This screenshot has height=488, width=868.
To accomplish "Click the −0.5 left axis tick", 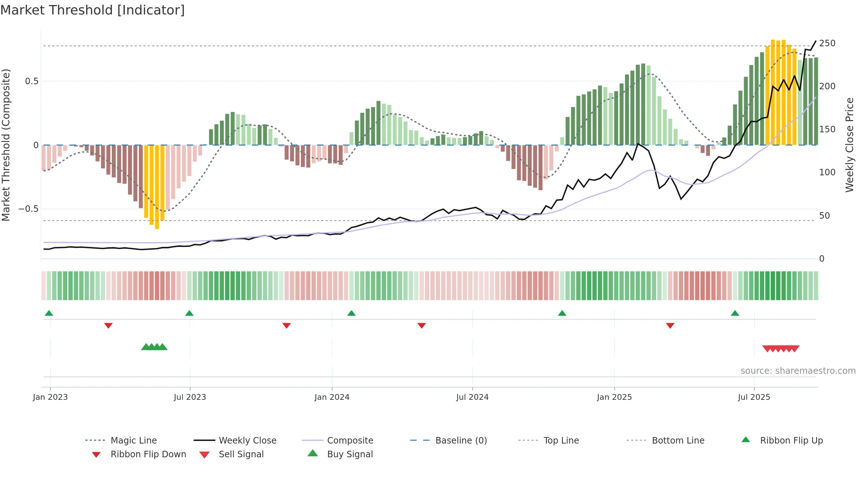I will pos(29,209).
